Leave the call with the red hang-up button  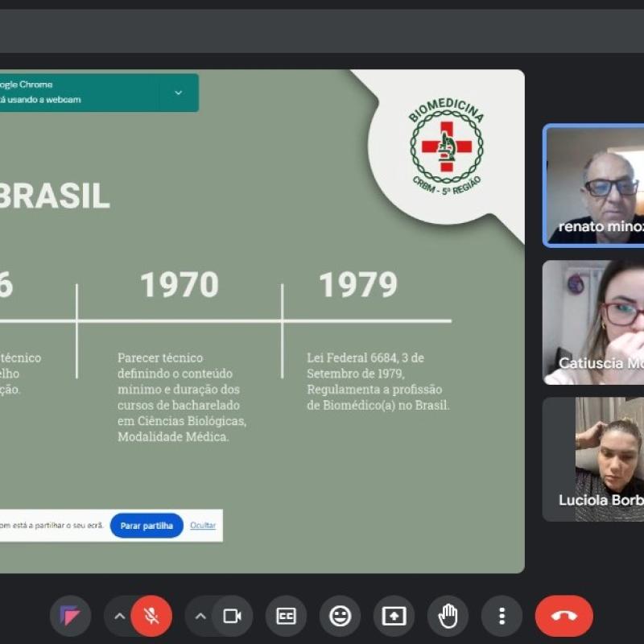(563, 617)
